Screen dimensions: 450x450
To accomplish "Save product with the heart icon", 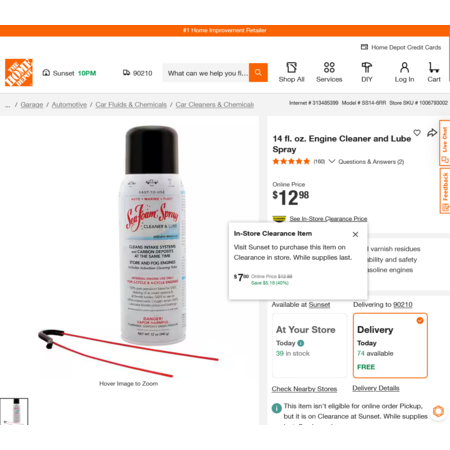I will tap(417, 132).
